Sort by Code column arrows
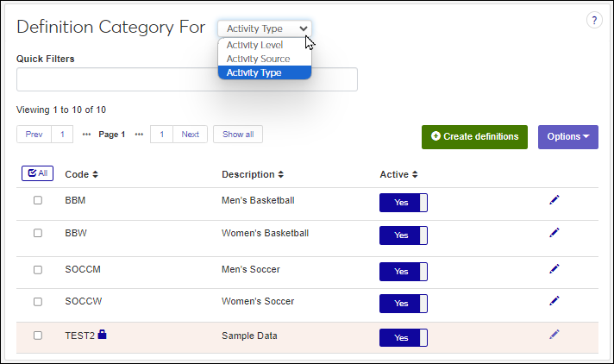Screen dimensions: 614x364 pos(95,174)
